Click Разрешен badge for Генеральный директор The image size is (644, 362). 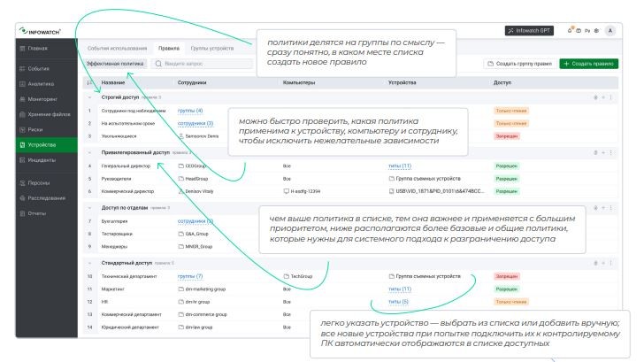tap(507, 166)
